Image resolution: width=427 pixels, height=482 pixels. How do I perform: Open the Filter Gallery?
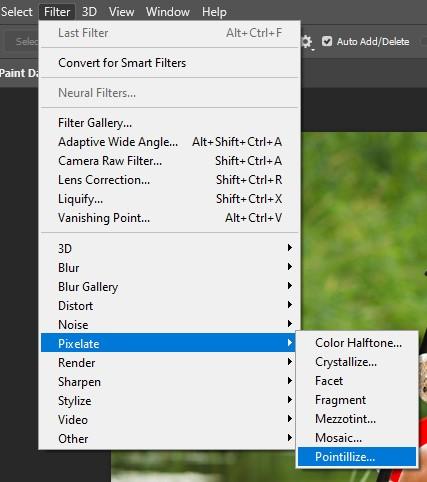[x=169, y=123]
